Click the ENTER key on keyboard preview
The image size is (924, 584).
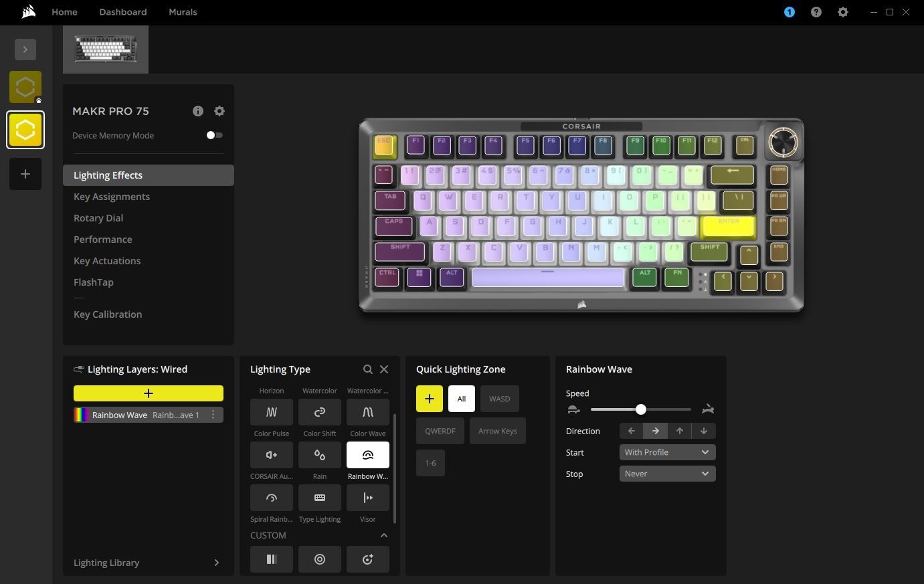pos(728,226)
